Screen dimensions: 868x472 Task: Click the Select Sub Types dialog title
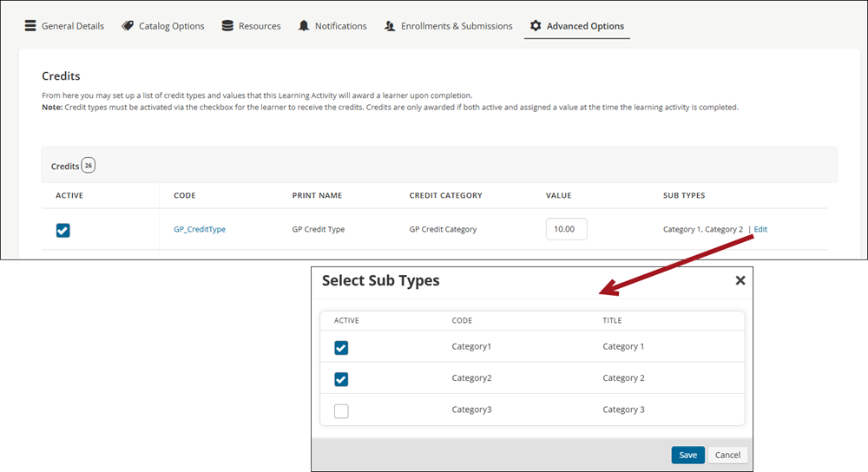(381, 280)
